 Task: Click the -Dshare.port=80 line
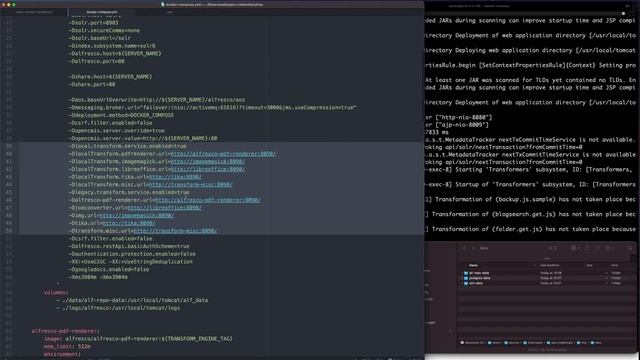92,84
